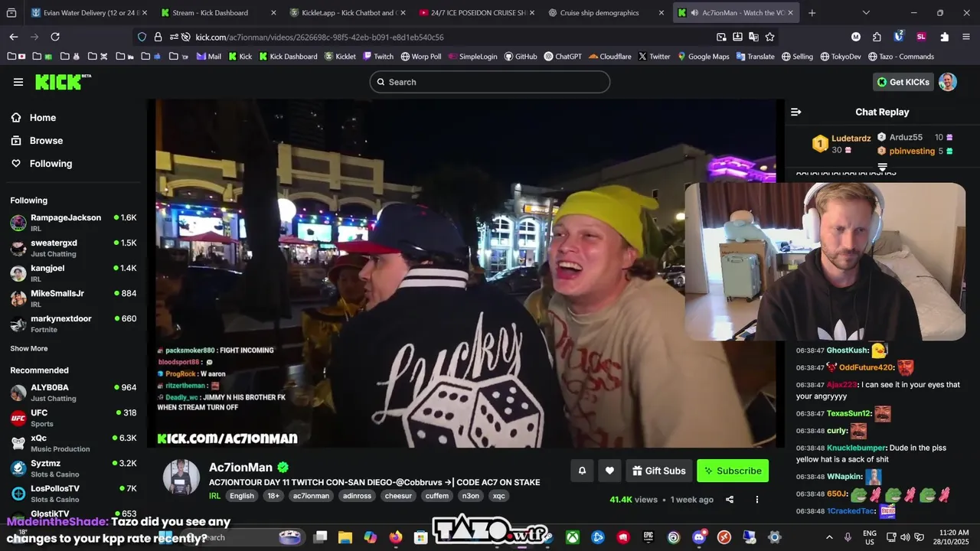Open the browser application menu
Viewport: 980px width, 551px height.
[966, 37]
